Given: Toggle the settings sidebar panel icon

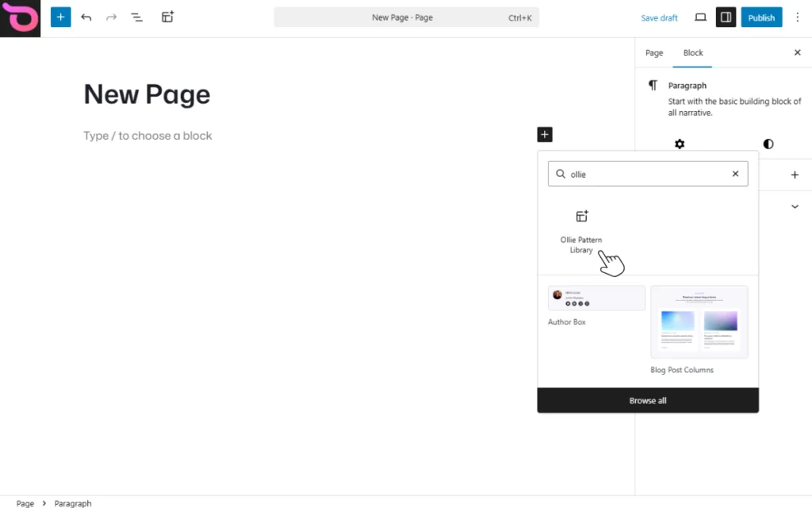Looking at the screenshot, I should (x=726, y=17).
